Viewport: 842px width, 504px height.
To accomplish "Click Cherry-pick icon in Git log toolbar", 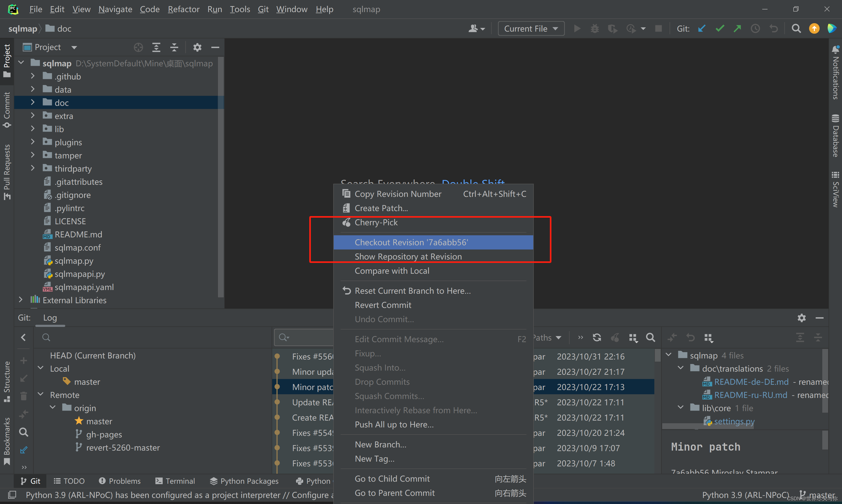I will (x=615, y=337).
